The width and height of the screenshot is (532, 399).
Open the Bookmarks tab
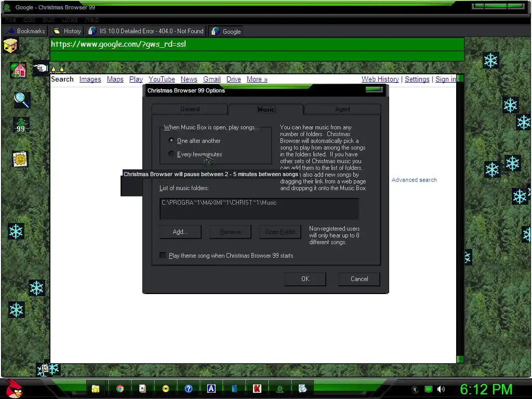click(x=26, y=31)
